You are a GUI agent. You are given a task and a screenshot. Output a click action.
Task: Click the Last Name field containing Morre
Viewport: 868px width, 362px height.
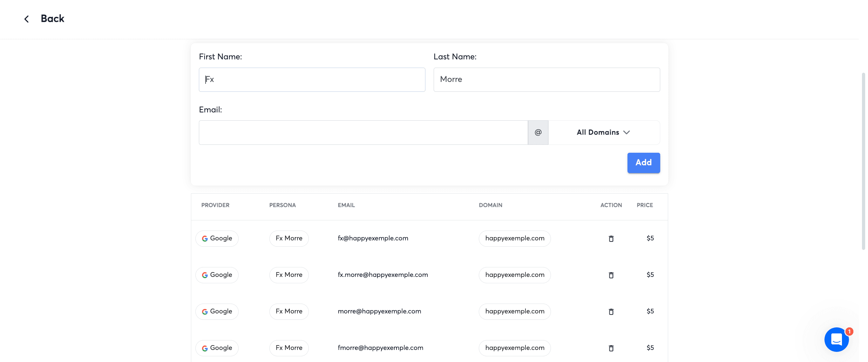(x=546, y=79)
